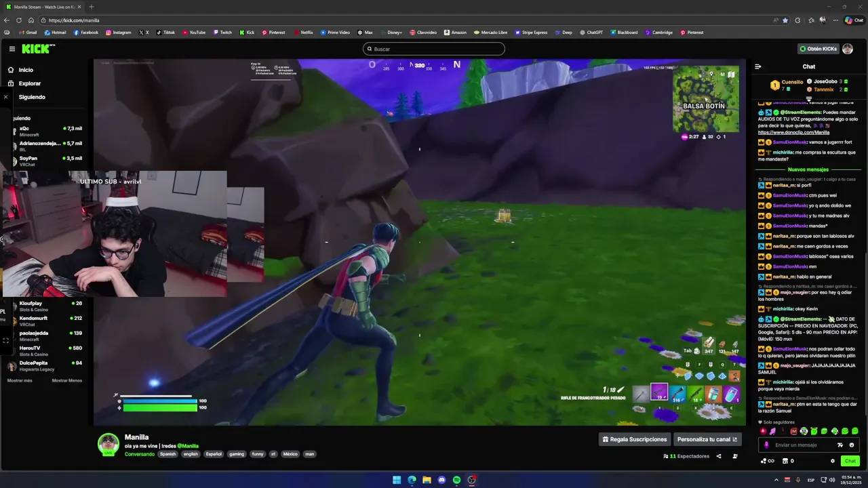The width and height of the screenshot is (868, 488).
Task: Open Spotify from the taskbar
Action: click(x=456, y=480)
